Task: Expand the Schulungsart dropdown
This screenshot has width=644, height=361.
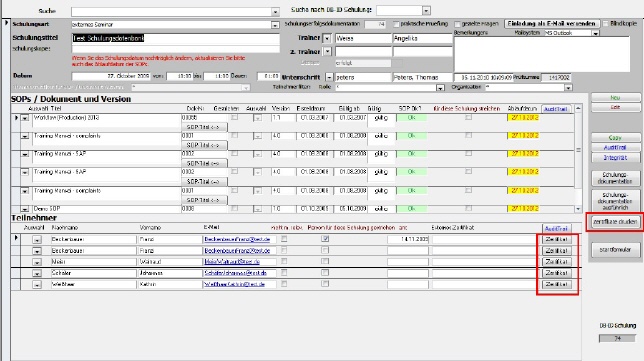Action: (x=275, y=25)
